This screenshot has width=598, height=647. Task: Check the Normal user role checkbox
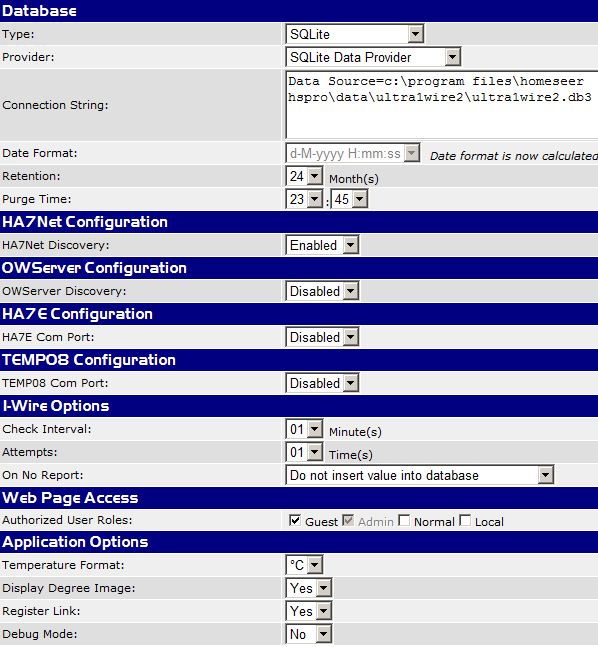pos(404,520)
